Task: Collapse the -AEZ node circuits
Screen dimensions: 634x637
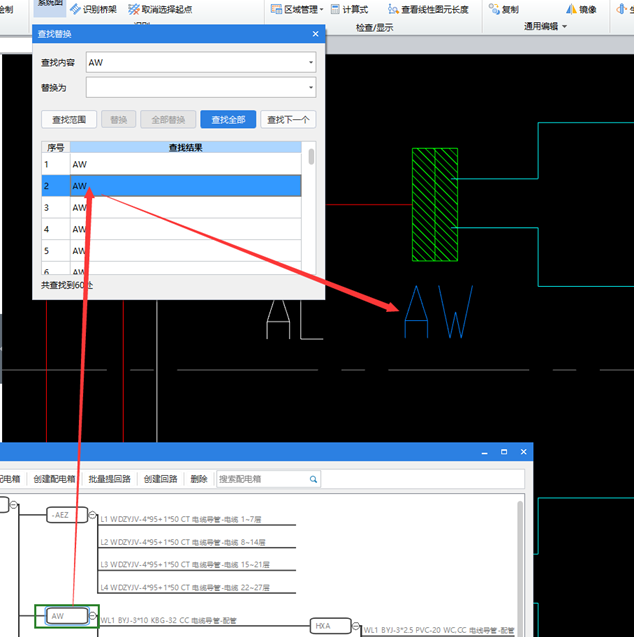Action: tap(93, 515)
